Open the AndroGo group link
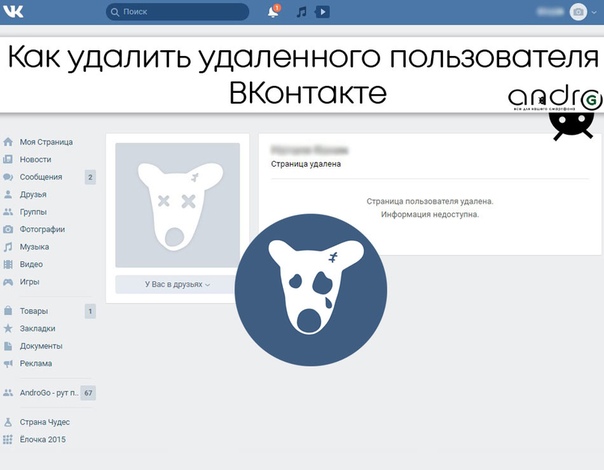 (49, 393)
